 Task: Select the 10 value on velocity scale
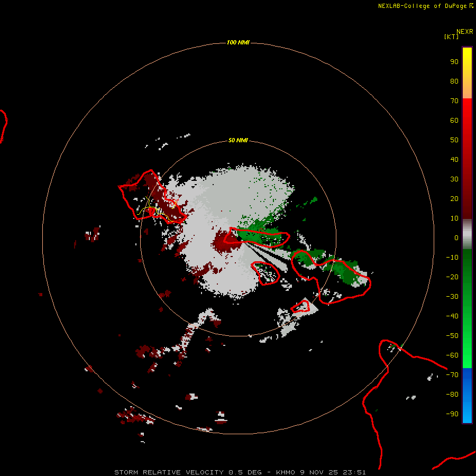[x=454, y=218]
